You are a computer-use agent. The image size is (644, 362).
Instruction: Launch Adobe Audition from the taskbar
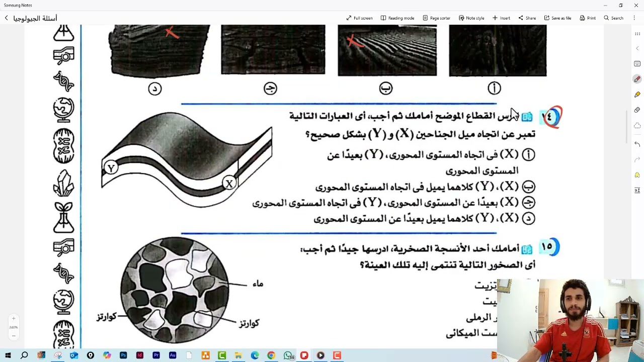pyautogui.click(x=173, y=355)
